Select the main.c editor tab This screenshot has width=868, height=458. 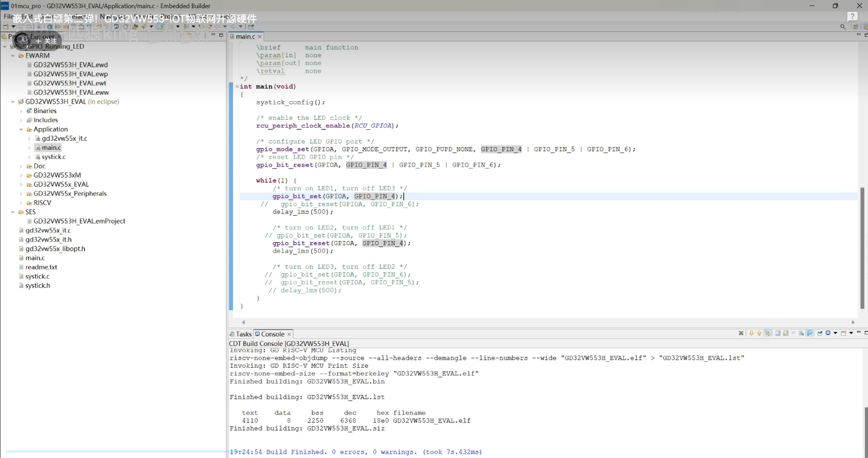tap(245, 36)
